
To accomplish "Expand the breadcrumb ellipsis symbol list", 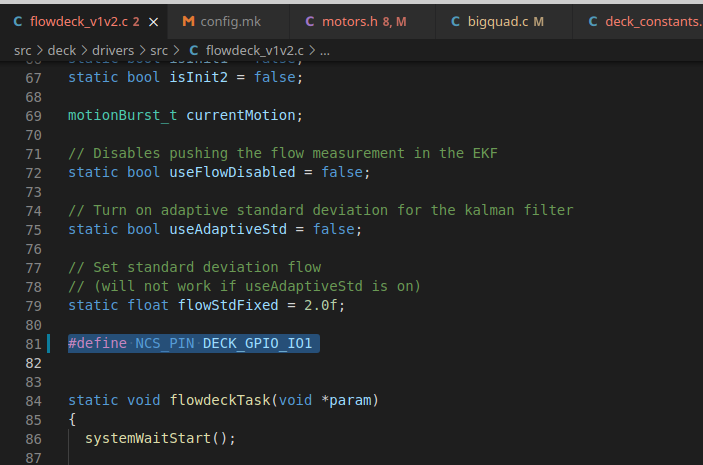I will (325, 49).
